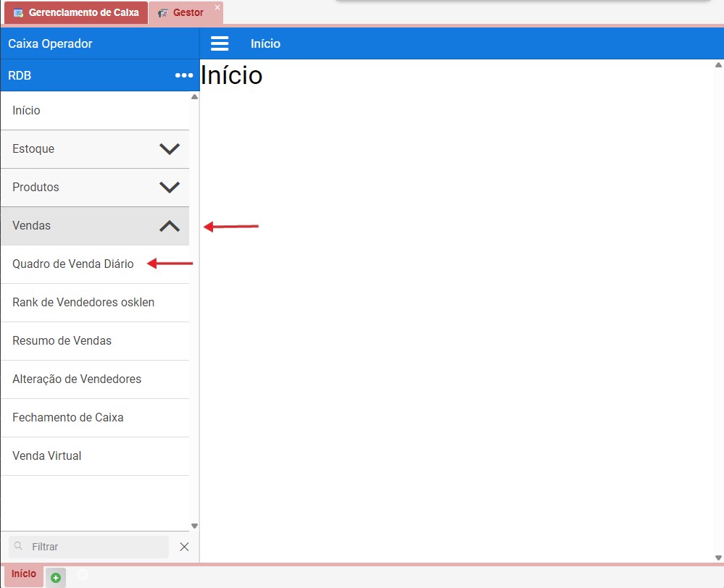The width and height of the screenshot is (724, 588).
Task: Expand the Produtos section
Action: [x=169, y=188]
